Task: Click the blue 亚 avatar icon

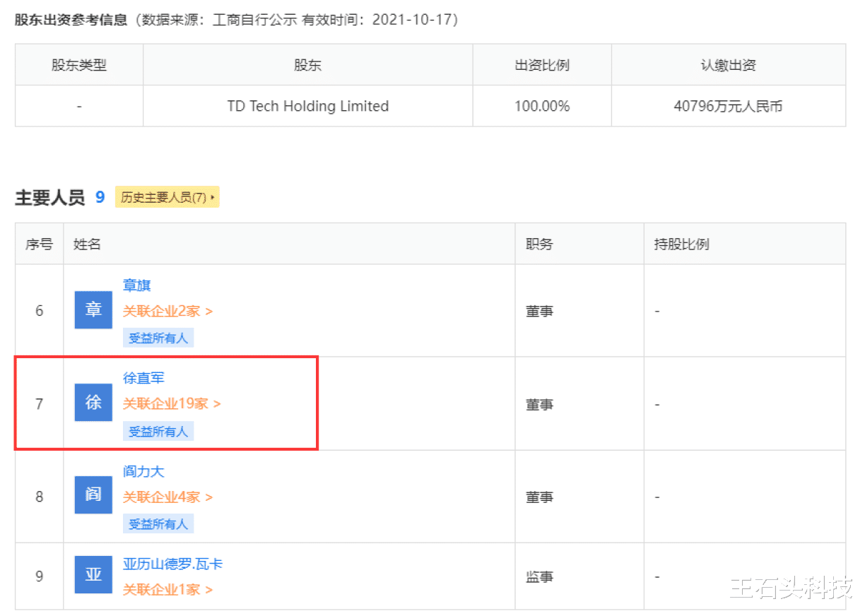Action: pyautogui.click(x=93, y=575)
